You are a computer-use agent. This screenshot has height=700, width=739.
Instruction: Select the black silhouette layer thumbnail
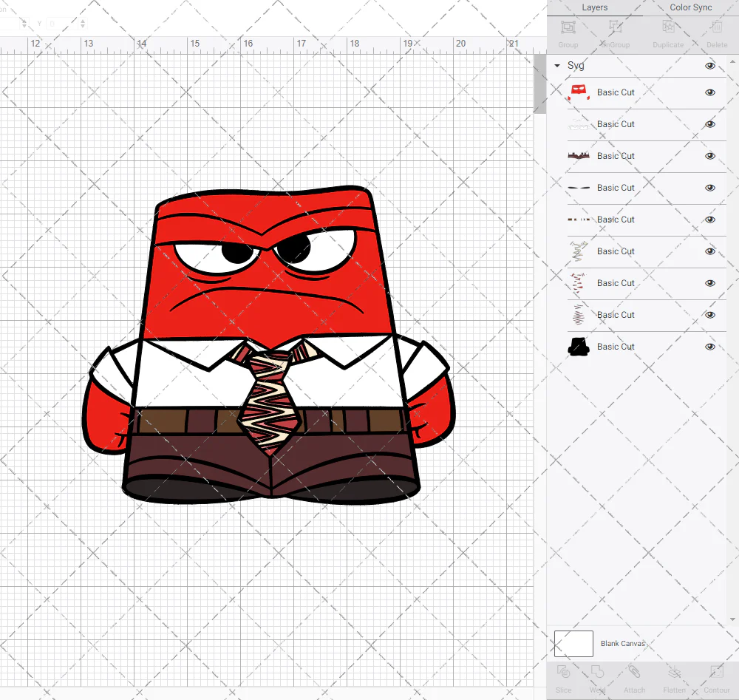(x=578, y=347)
